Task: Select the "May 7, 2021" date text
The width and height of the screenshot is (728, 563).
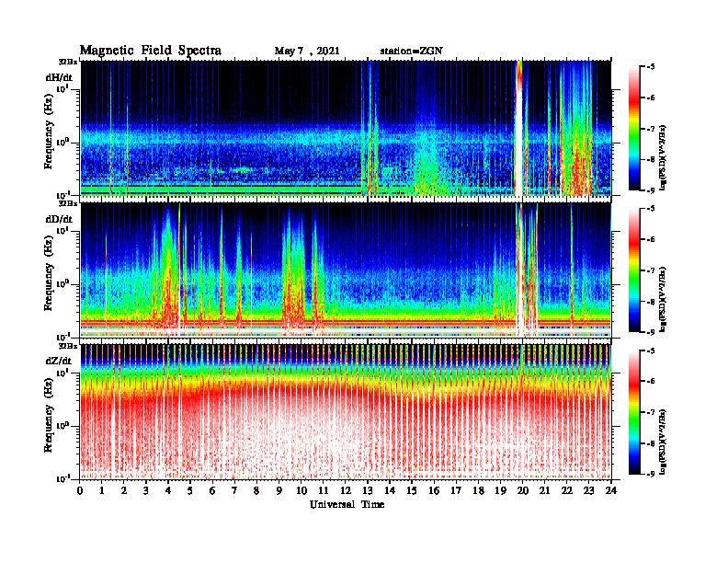Action: [307, 52]
